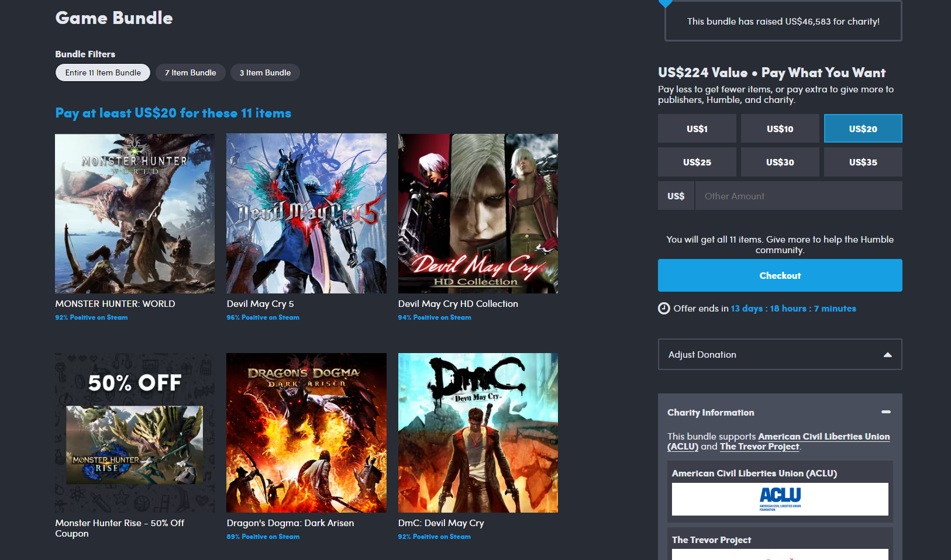Click the offer ends countdown timer text
The height and width of the screenshot is (560, 951).
pos(793,309)
